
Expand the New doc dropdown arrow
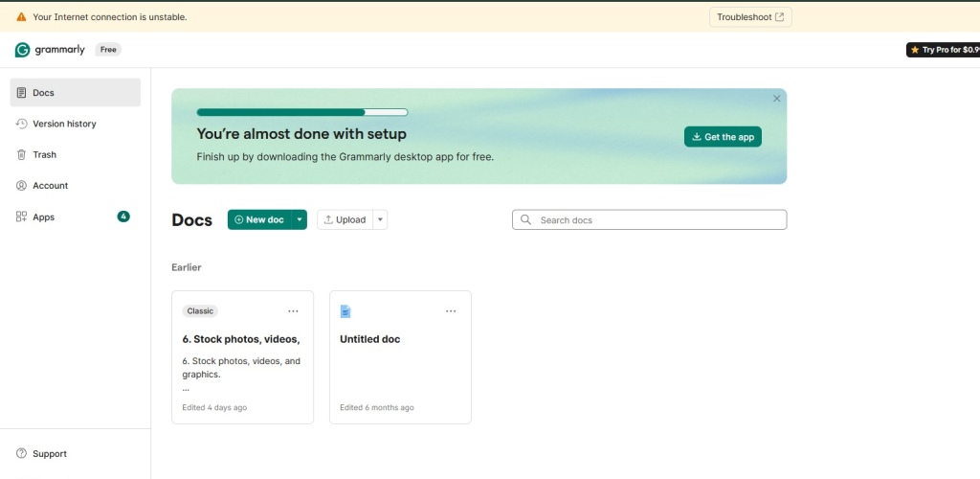click(300, 219)
